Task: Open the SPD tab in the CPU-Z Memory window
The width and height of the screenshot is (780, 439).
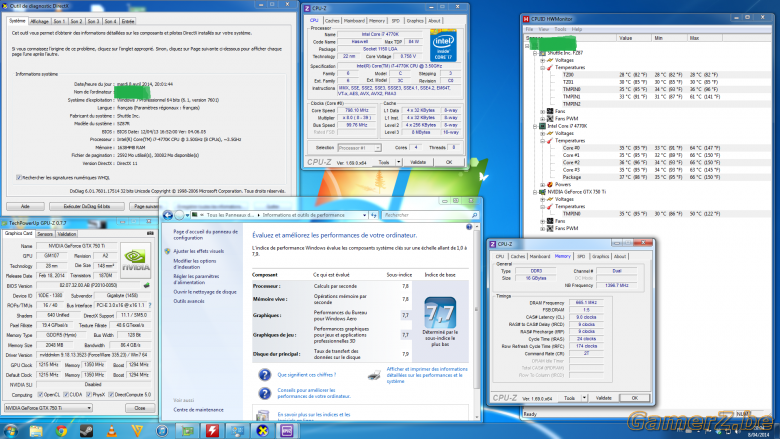Action: click(581, 257)
